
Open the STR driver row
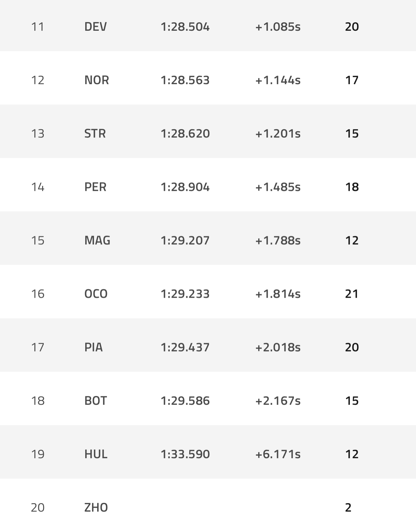(x=95, y=133)
